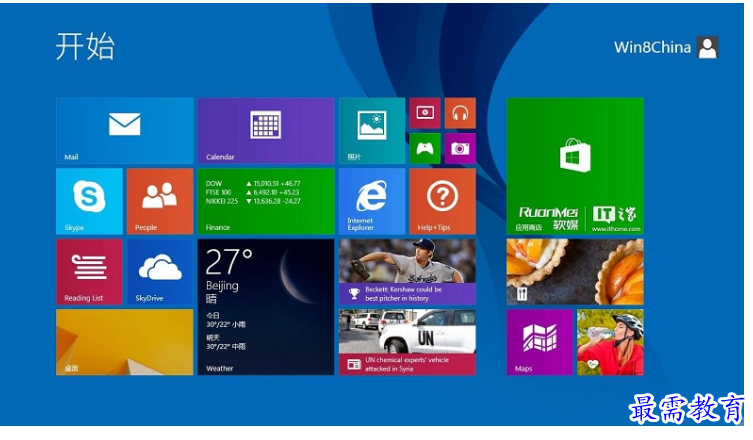Open the Food & Drink tart tile

[575, 272]
